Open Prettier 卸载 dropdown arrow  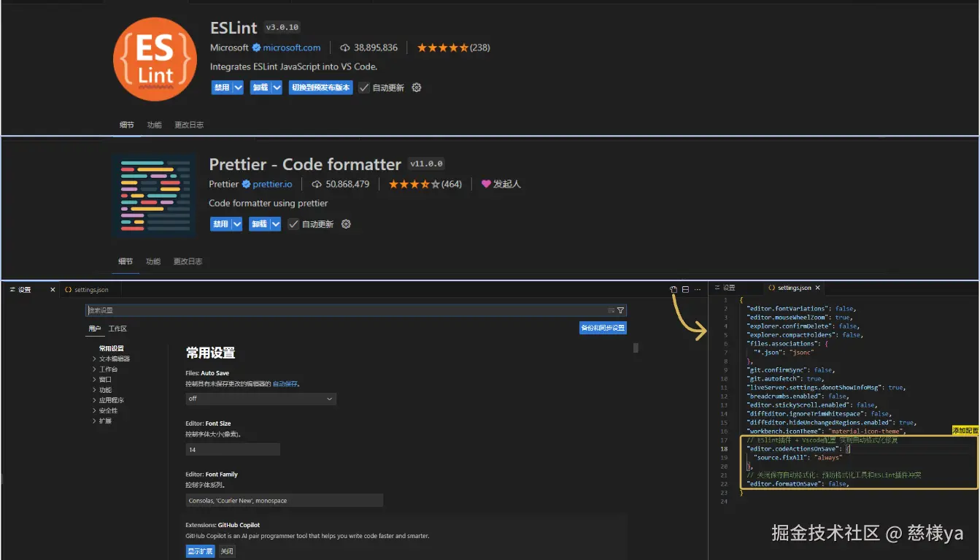point(276,224)
